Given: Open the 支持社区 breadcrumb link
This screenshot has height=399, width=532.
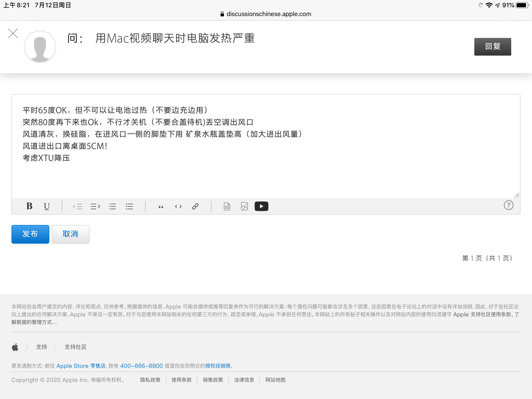Looking at the screenshot, I should pos(75,347).
